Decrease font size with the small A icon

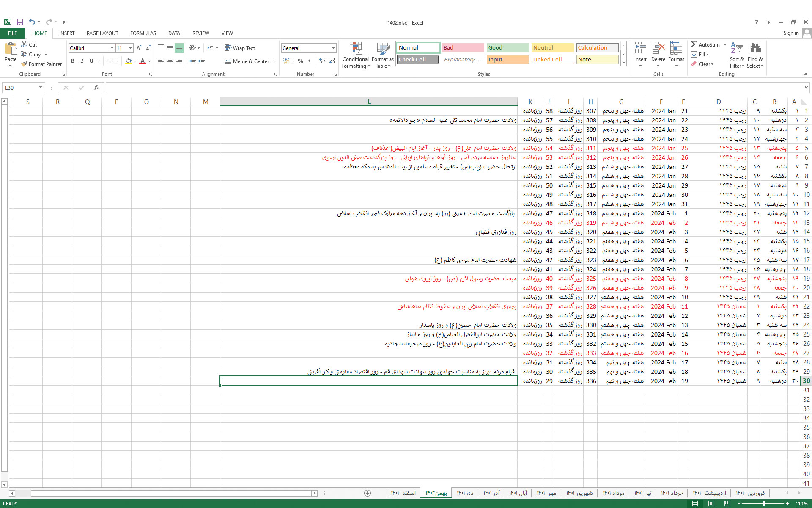click(x=148, y=48)
